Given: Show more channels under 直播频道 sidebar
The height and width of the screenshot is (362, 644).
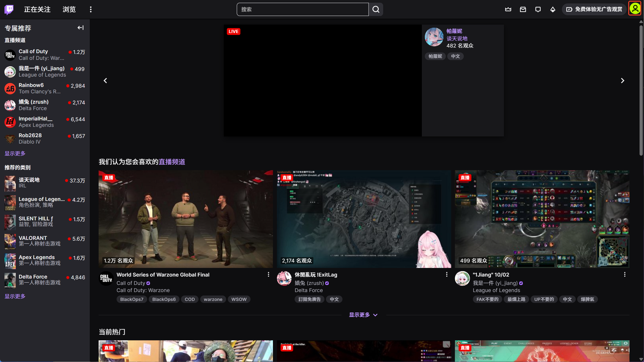Looking at the screenshot, I should 15,153.
